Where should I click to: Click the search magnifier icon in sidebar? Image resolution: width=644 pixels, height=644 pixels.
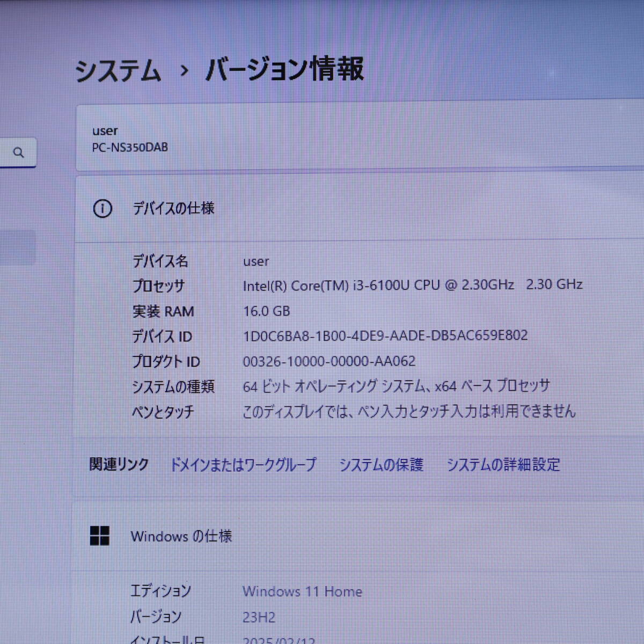coord(19,153)
